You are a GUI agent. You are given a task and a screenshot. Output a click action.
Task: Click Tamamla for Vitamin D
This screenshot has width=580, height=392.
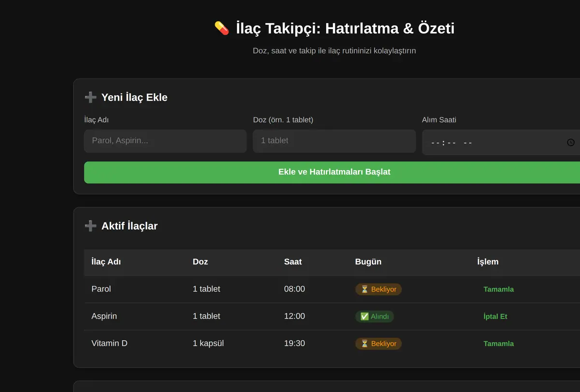tap(498, 343)
